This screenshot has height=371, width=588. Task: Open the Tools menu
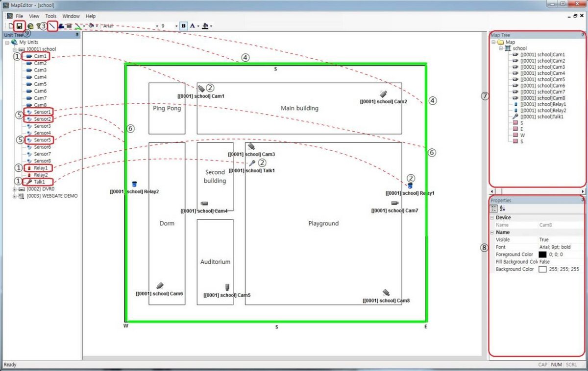[x=51, y=16]
